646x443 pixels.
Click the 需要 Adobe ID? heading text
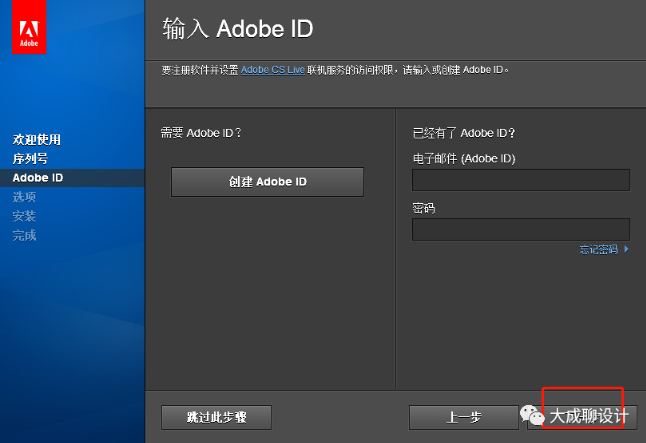coord(201,133)
